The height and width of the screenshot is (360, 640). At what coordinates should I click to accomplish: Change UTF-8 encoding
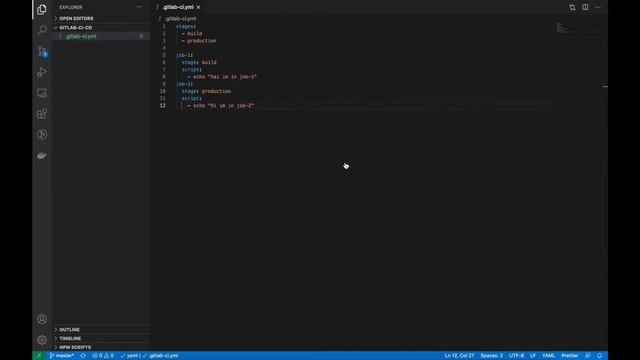pos(516,356)
